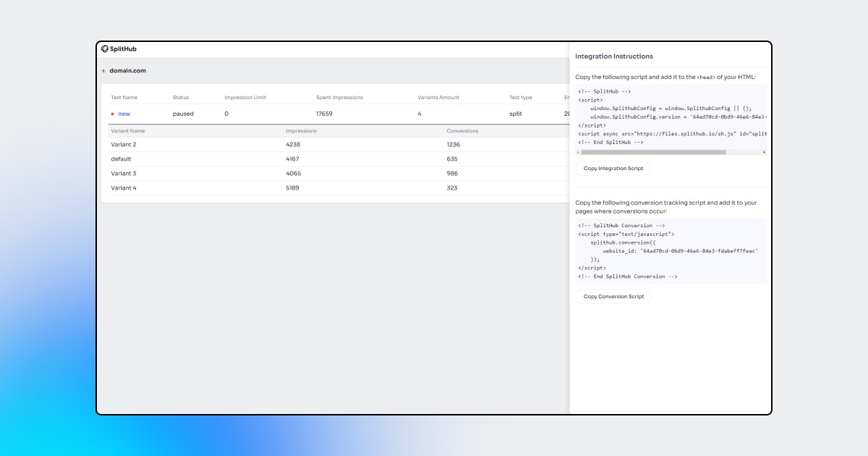The width and height of the screenshot is (868, 456).
Task: Select the Variant 2 row name
Action: (x=124, y=145)
